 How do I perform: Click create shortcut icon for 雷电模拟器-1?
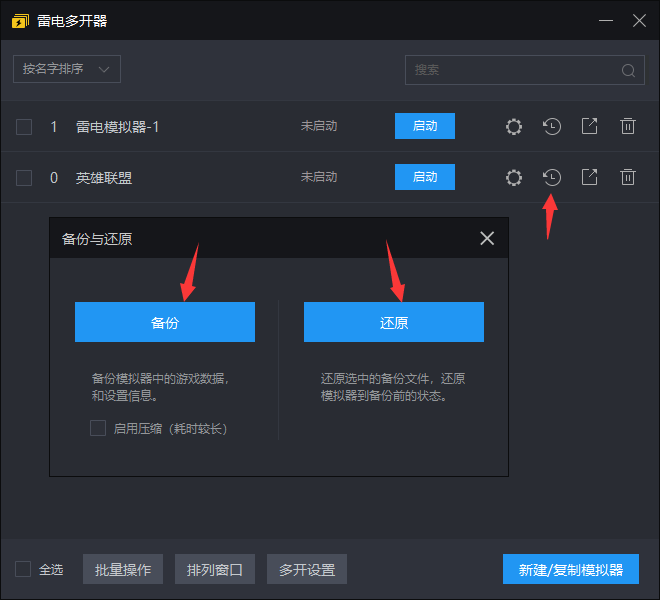[x=590, y=126]
